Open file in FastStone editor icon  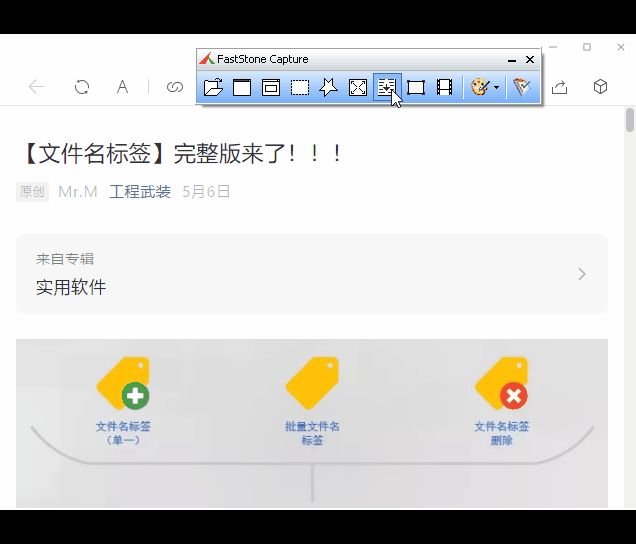[213, 87]
